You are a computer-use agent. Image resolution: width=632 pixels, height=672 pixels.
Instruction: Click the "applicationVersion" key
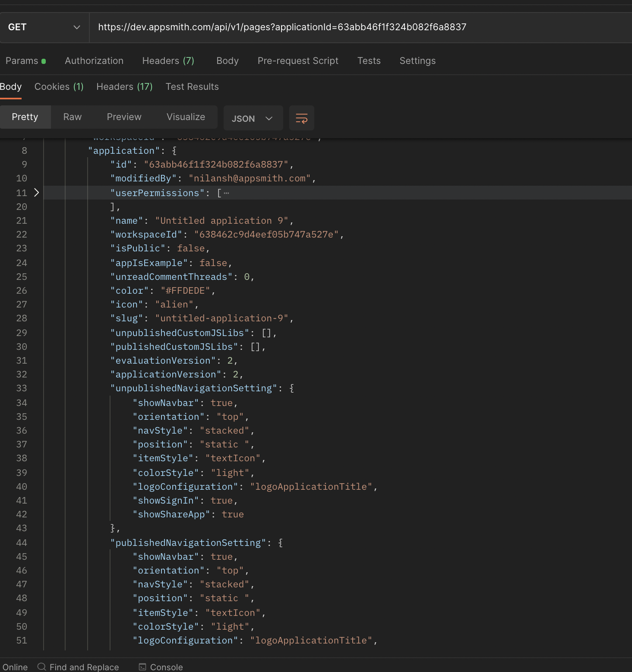pos(166,374)
